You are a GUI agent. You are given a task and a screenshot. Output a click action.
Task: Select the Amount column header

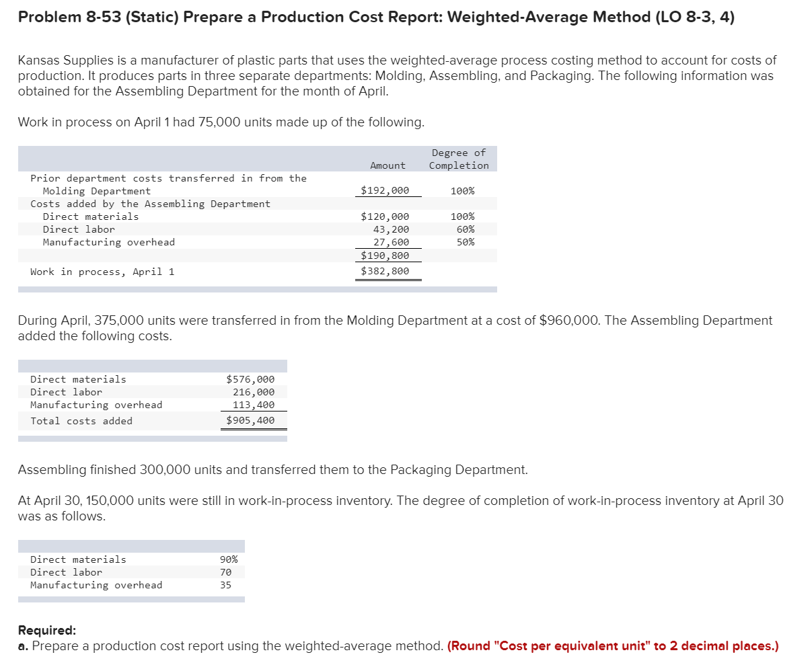click(x=387, y=165)
